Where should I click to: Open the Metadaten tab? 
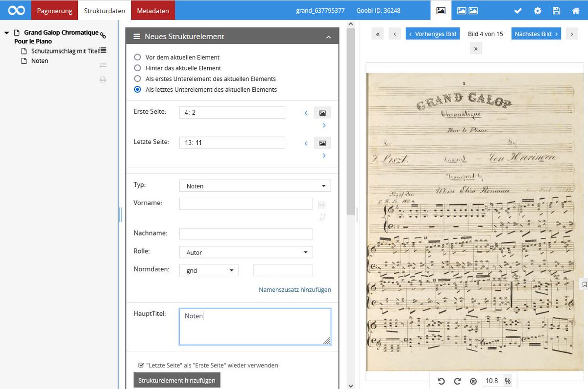pyautogui.click(x=153, y=10)
